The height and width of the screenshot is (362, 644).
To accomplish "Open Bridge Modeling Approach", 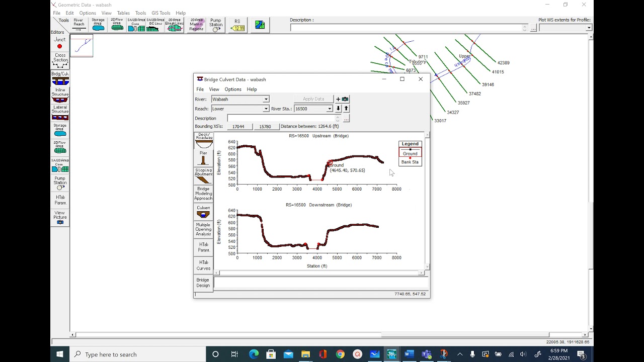I will (203, 194).
